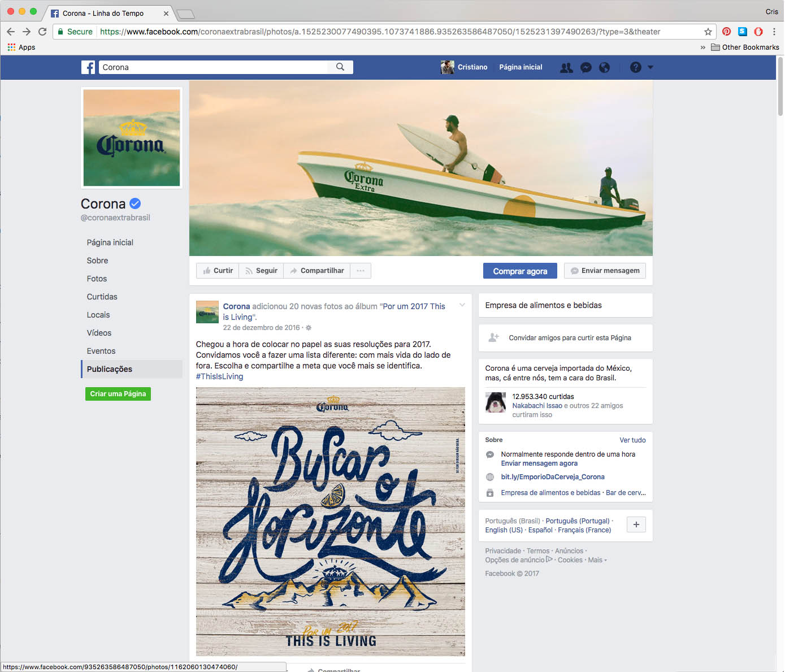This screenshot has height=672, width=785.
Task: Click the verified badge next to Corona
Action: (135, 203)
